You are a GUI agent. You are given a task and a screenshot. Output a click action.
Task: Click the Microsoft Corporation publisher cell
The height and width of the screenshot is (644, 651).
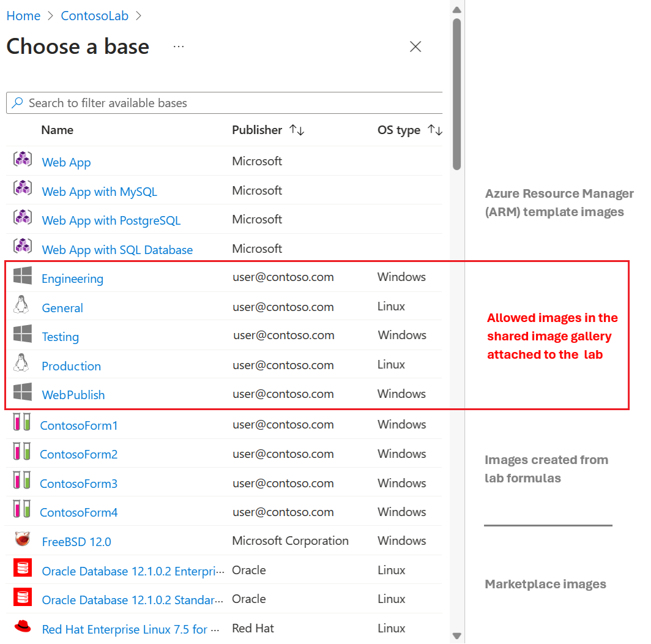[x=291, y=541]
